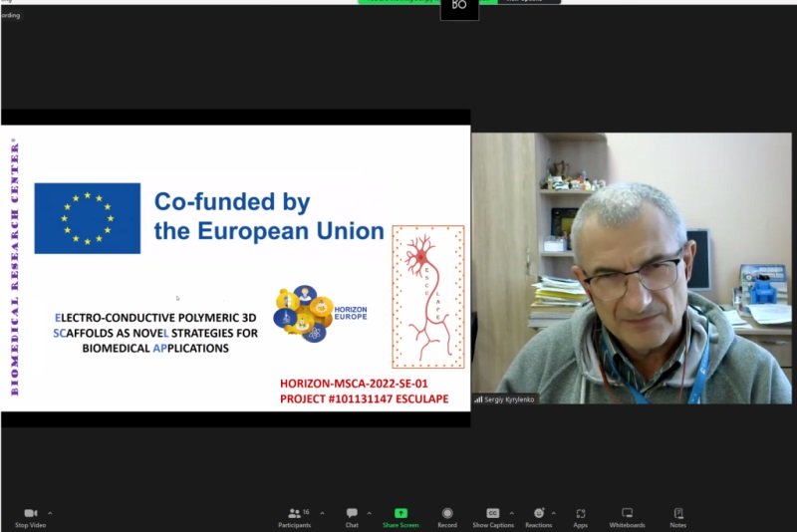Toggle Show Captions
The image size is (797, 532).
coord(493,518)
